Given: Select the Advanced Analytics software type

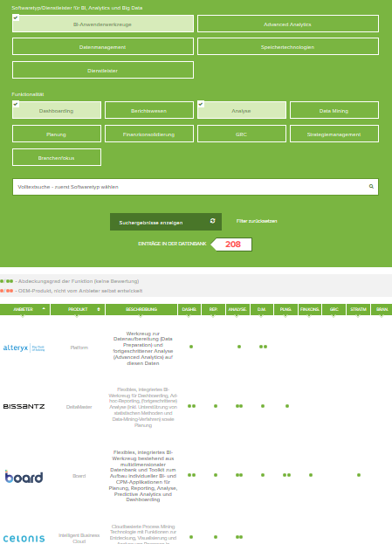Looking at the screenshot, I should (288, 24).
